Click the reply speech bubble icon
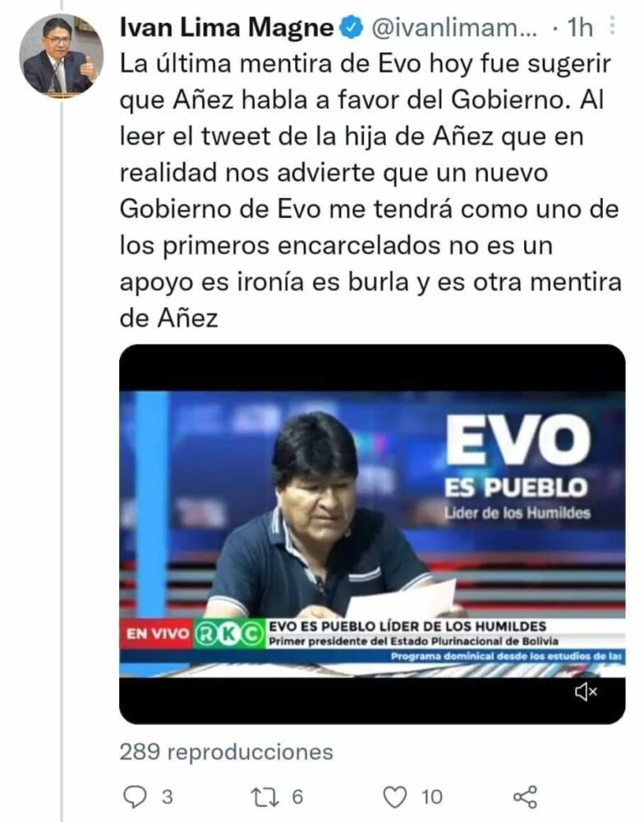 [x=136, y=797]
